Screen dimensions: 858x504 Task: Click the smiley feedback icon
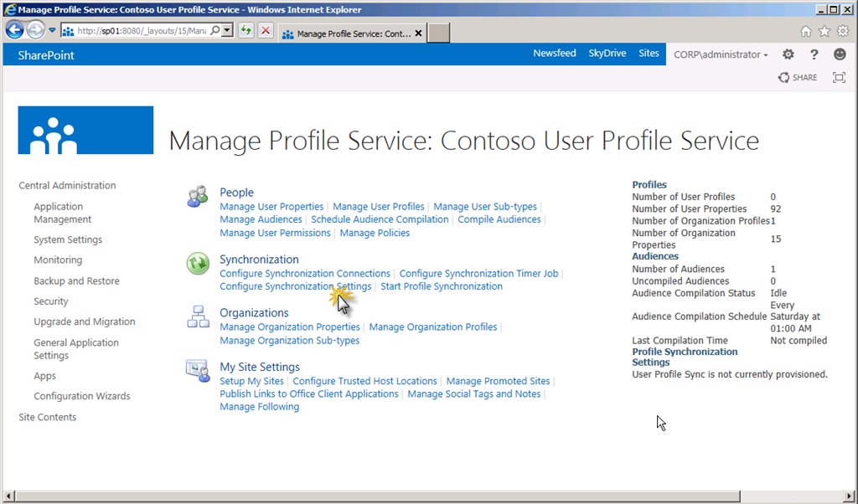pos(840,54)
